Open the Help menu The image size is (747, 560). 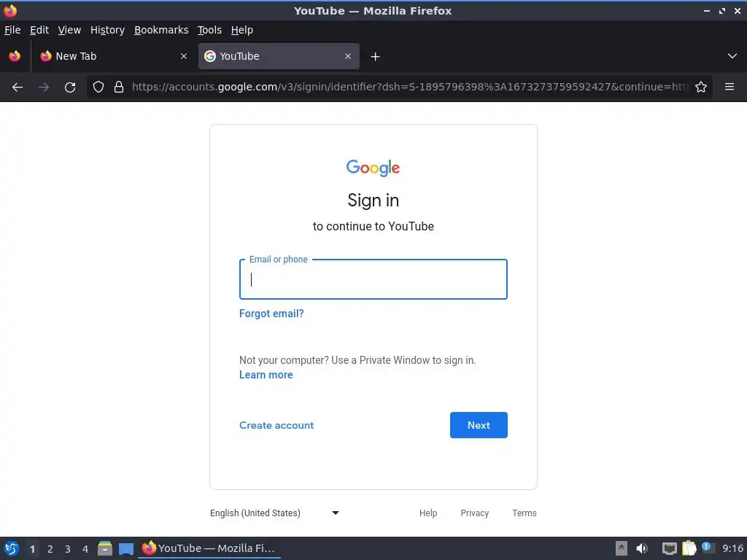click(x=242, y=30)
